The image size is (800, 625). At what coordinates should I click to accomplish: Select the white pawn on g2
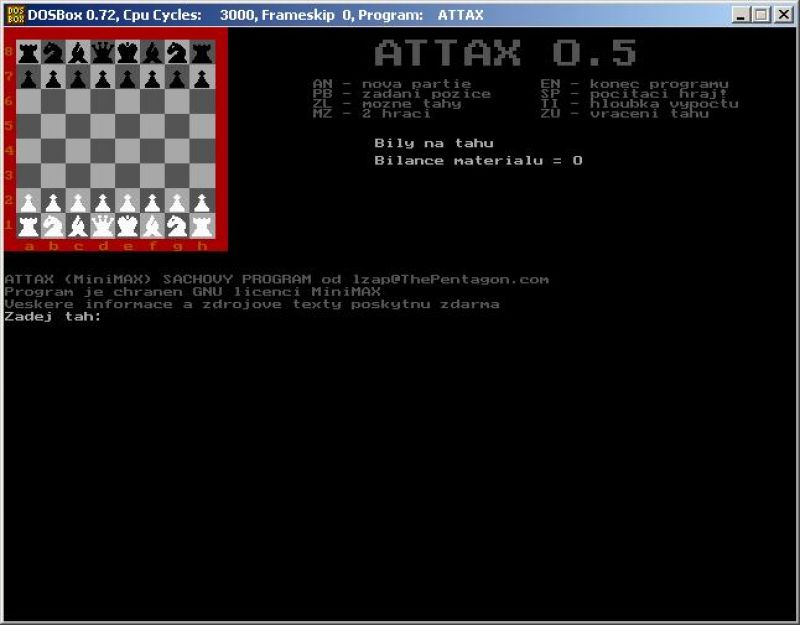pyautogui.click(x=177, y=203)
